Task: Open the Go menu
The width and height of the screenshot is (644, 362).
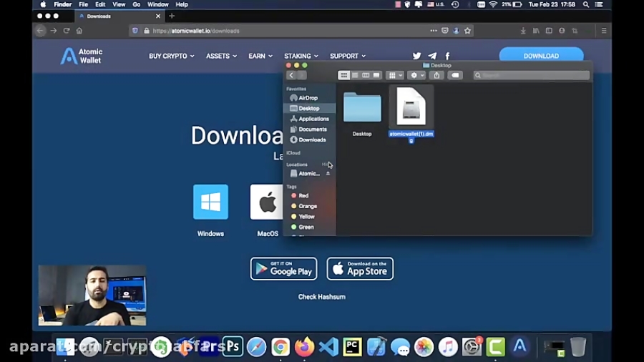Action: pos(137,4)
